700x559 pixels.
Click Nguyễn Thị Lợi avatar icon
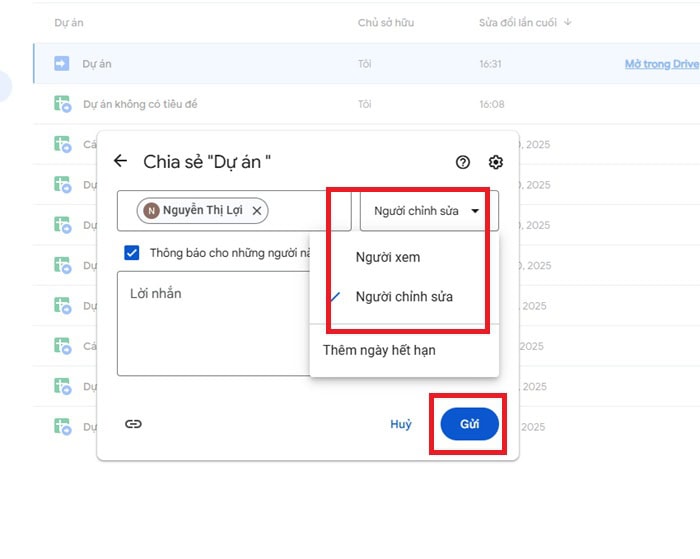click(152, 211)
